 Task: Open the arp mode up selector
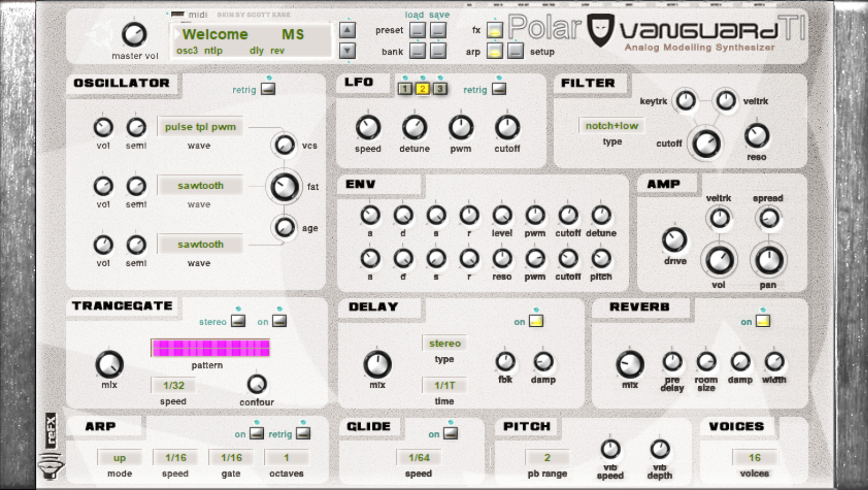[x=120, y=457]
